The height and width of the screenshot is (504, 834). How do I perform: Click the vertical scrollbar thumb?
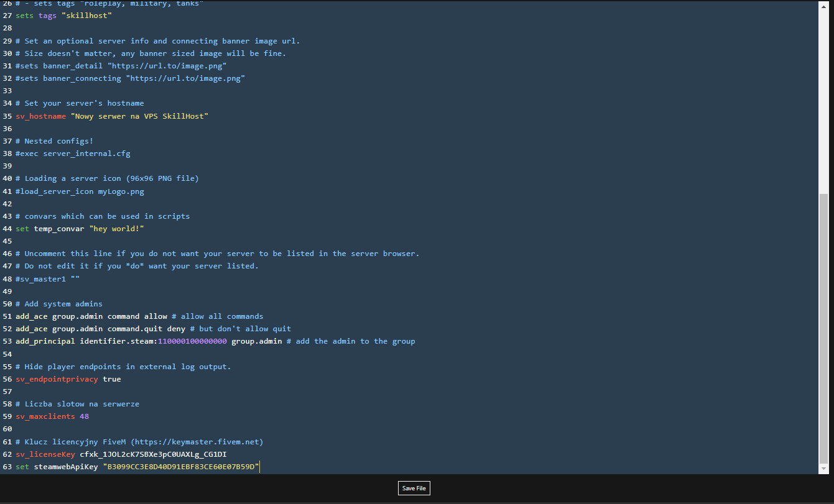[824, 329]
